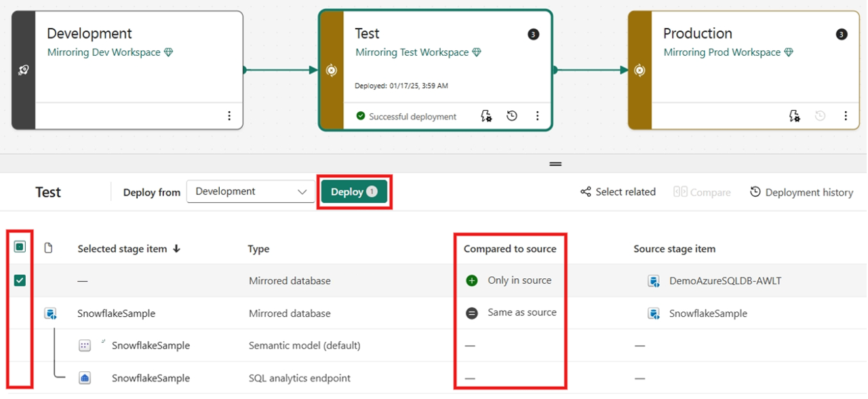Open the Deploy from dropdown showing Development
This screenshot has height=399, width=868.
250,191
